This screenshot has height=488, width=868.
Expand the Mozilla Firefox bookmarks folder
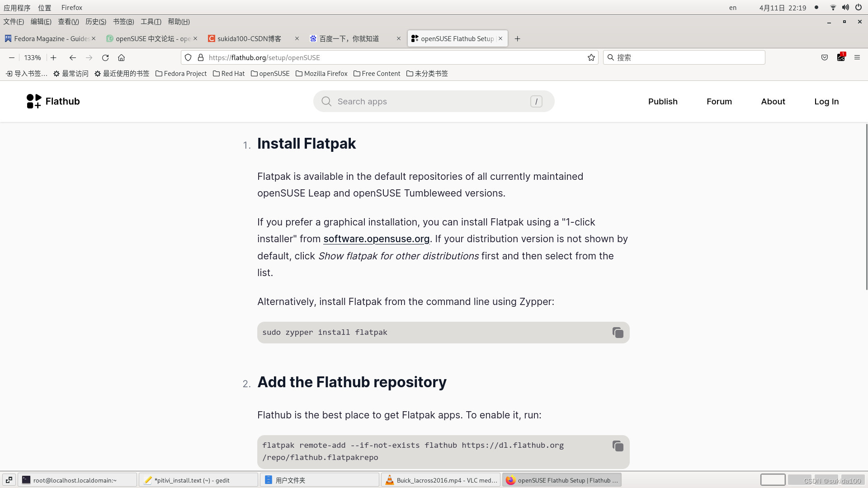pos(321,74)
